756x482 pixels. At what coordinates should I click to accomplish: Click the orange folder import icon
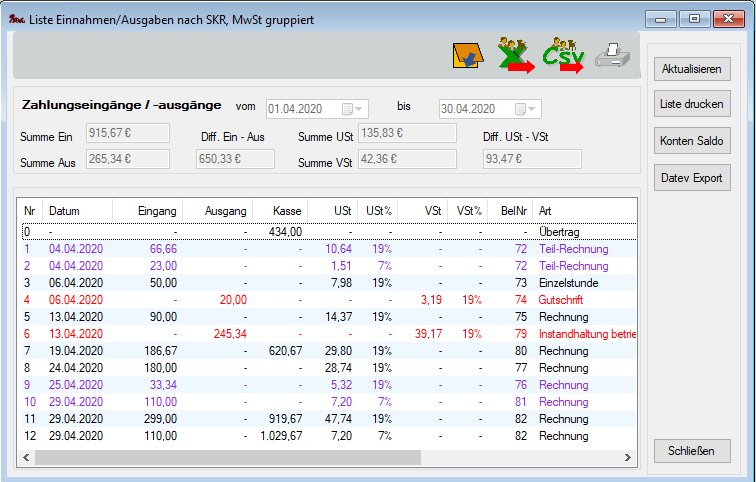(466, 56)
